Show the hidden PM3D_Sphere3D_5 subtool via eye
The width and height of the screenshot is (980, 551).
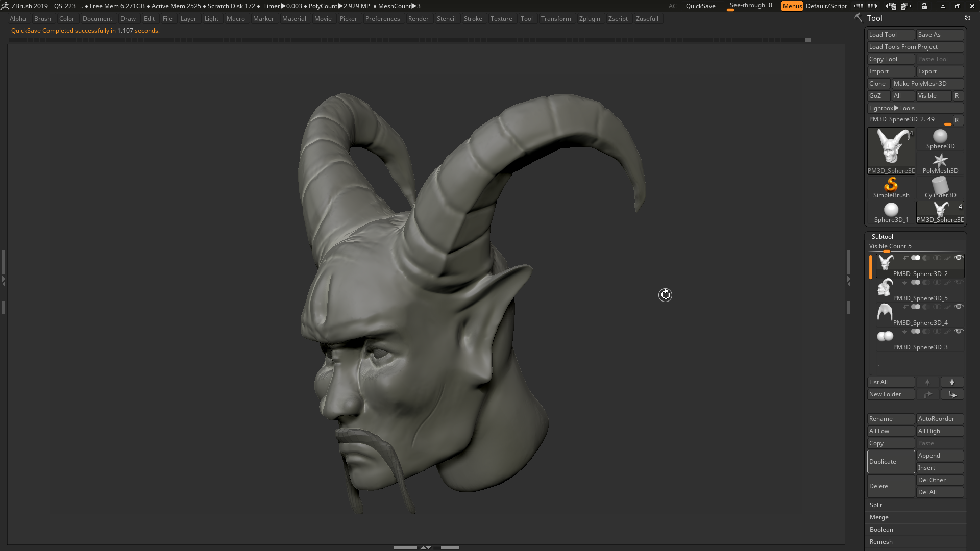tap(959, 283)
